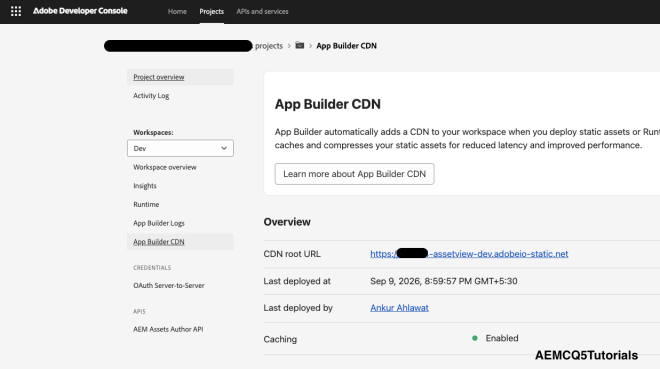Open the Activity Log sidebar item
This screenshot has height=369, width=660.
click(x=151, y=96)
